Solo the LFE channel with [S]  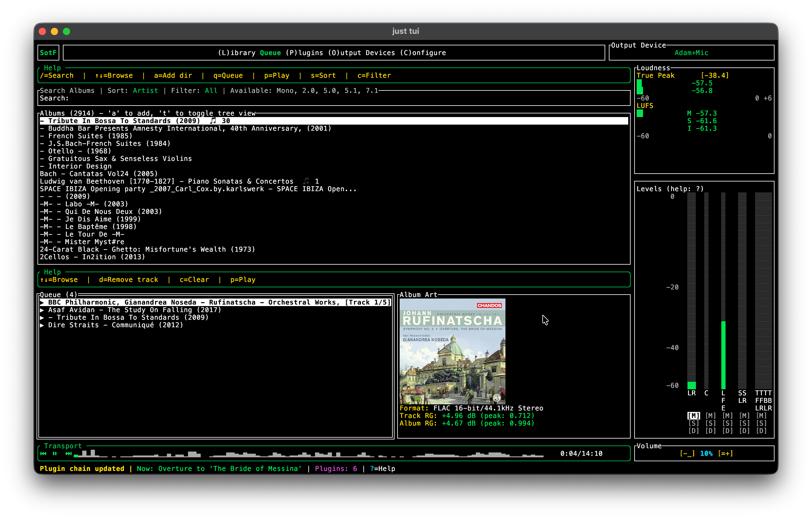727,423
